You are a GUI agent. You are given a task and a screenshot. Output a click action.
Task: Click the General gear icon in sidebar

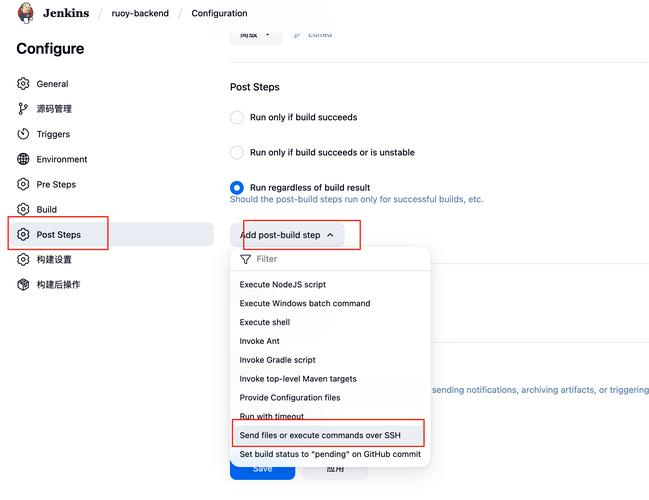click(23, 84)
